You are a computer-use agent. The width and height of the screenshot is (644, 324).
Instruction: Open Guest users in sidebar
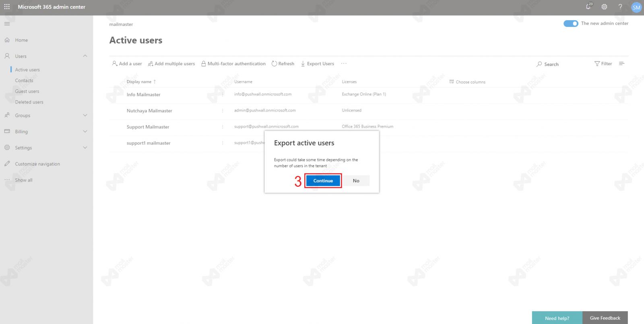pos(27,91)
